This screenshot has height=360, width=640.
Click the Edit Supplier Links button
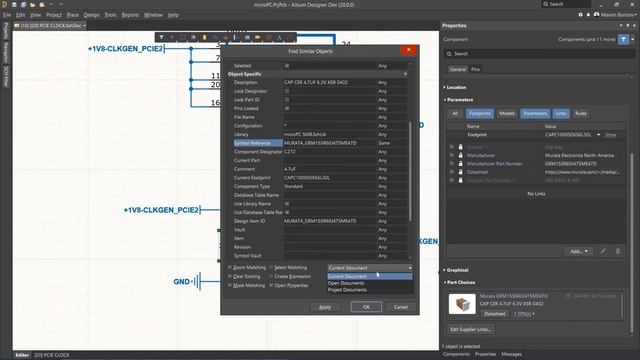(471, 329)
